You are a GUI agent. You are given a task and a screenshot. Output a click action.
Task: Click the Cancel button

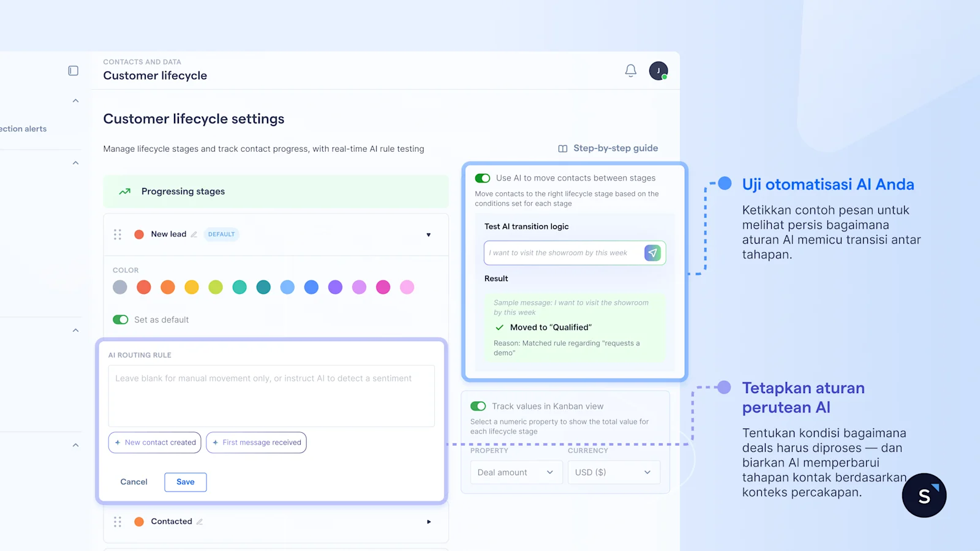[x=134, y=482]
